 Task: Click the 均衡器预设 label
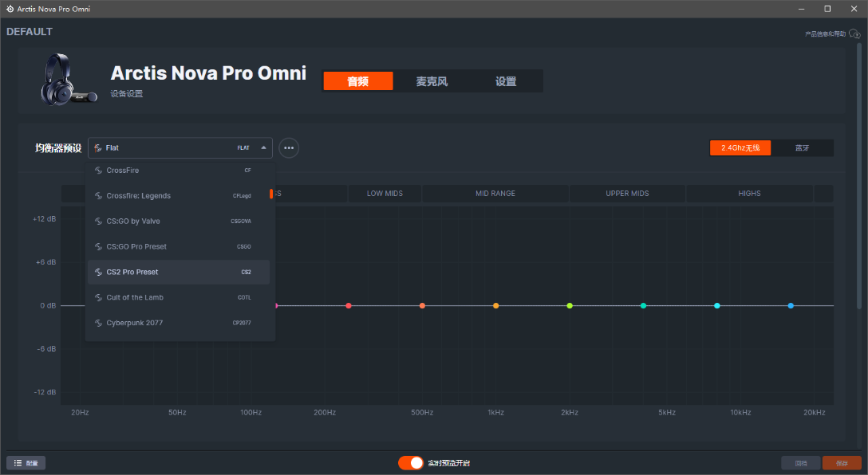[58, 147]
